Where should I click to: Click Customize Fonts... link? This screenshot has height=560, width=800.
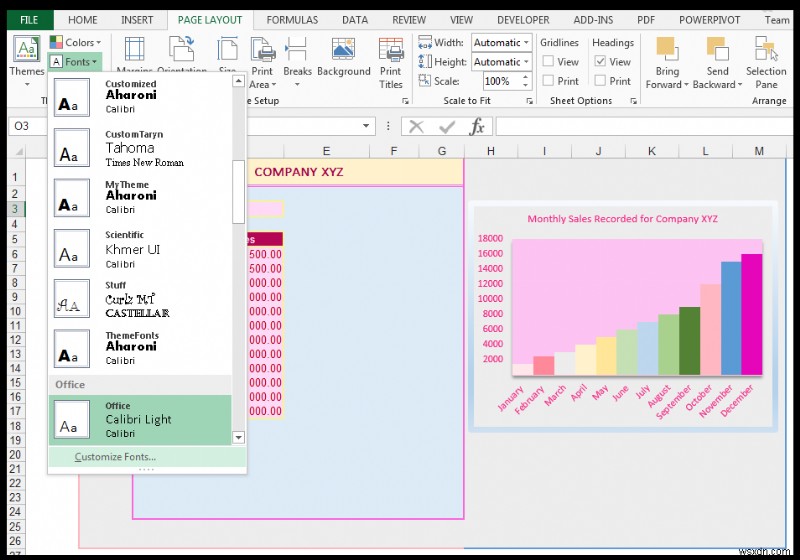(115, 457)
